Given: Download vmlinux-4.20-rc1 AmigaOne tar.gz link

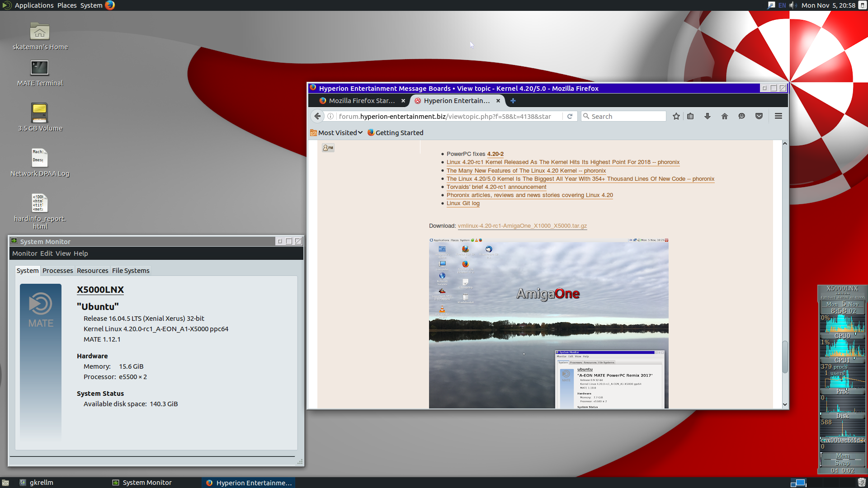Looking at the screenshot, I should point(522,226).
